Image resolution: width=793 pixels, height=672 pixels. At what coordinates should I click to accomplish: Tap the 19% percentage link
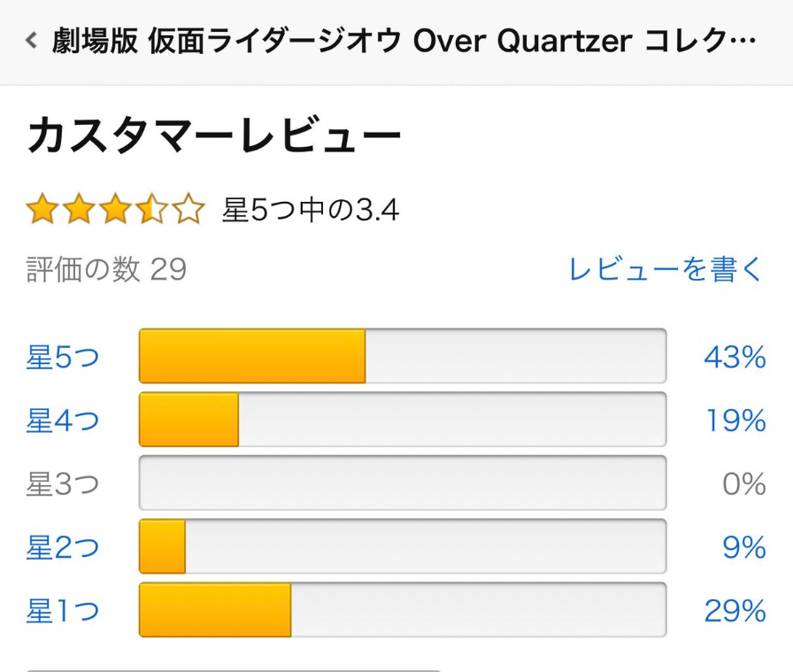point(735,421)
